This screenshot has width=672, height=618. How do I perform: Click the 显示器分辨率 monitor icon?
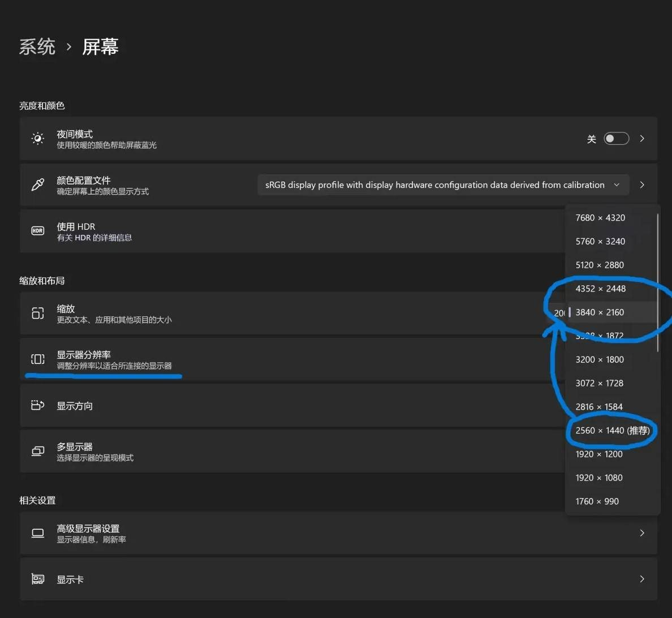(x=37, y=359)
